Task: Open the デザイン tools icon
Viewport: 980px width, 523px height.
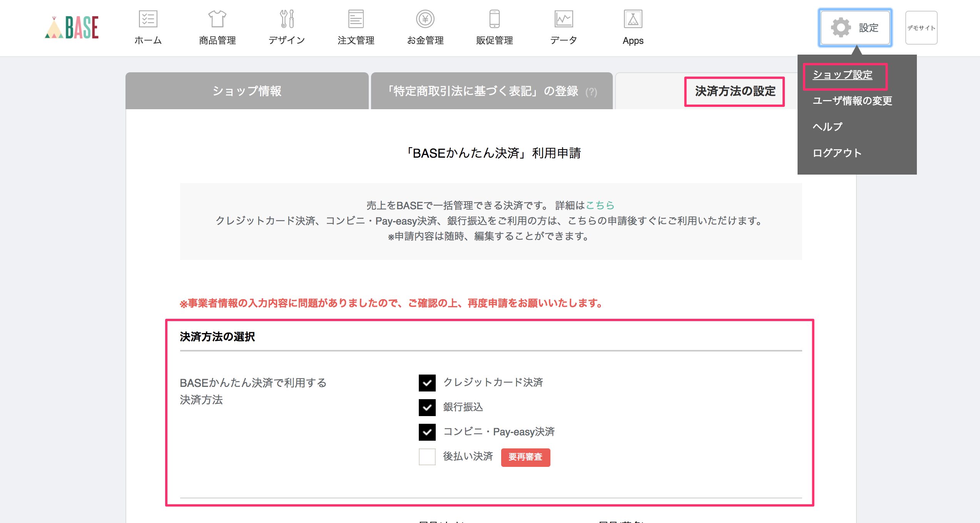Action: coord(287,19)
